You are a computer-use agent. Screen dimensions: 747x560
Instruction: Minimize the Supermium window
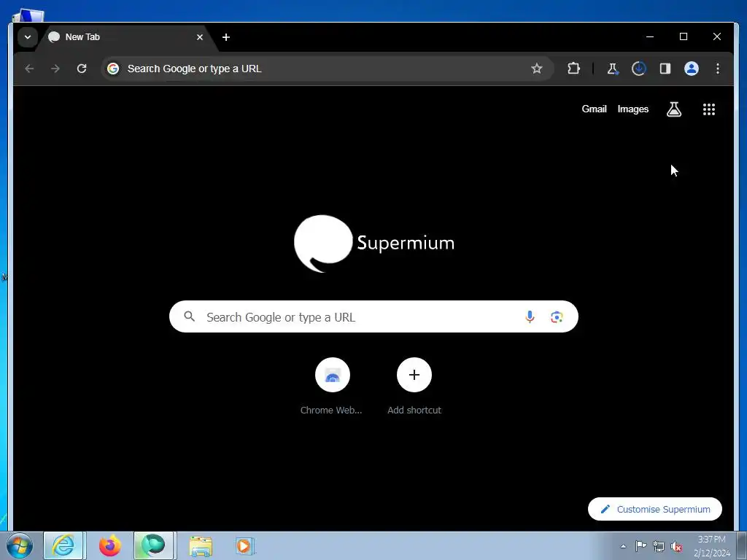click(x=650, y=36)
